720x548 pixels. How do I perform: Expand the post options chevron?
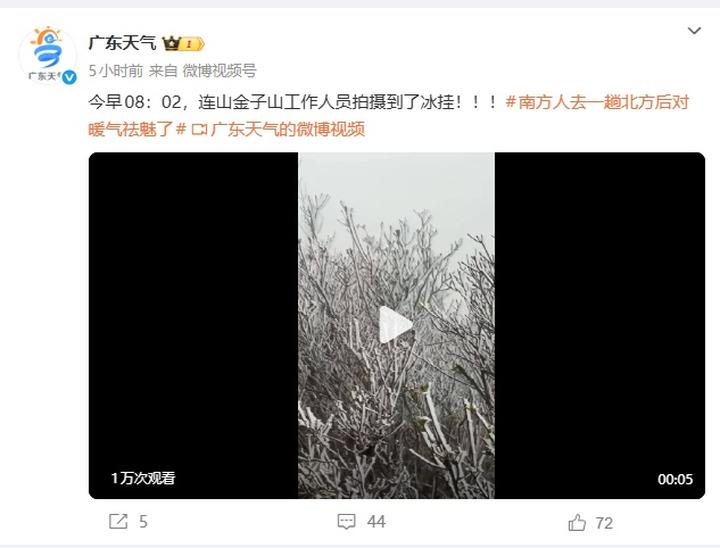tap(694, 31)
